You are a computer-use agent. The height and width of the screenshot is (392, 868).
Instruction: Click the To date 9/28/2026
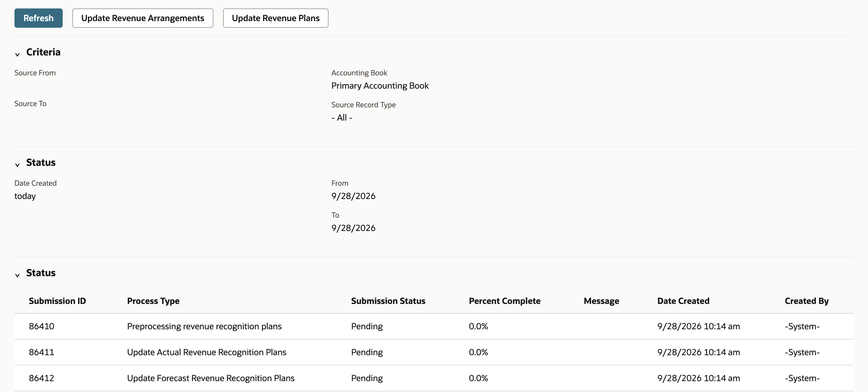pyautogui.click(x=353, y=228)
